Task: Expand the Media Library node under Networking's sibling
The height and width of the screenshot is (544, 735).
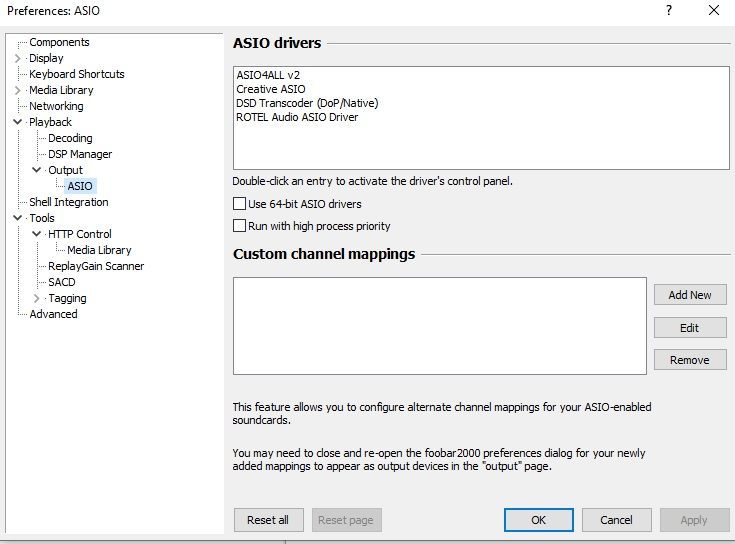Action: (18, 90)
